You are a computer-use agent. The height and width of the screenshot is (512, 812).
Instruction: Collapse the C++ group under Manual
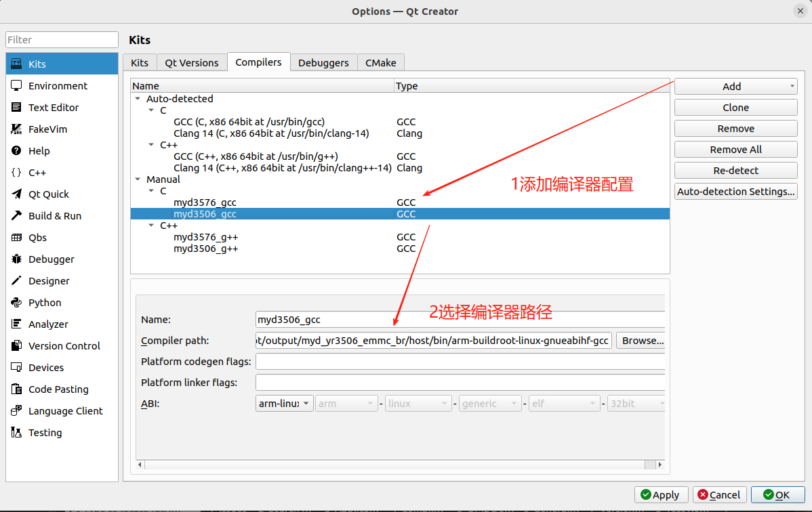(151, 226)
